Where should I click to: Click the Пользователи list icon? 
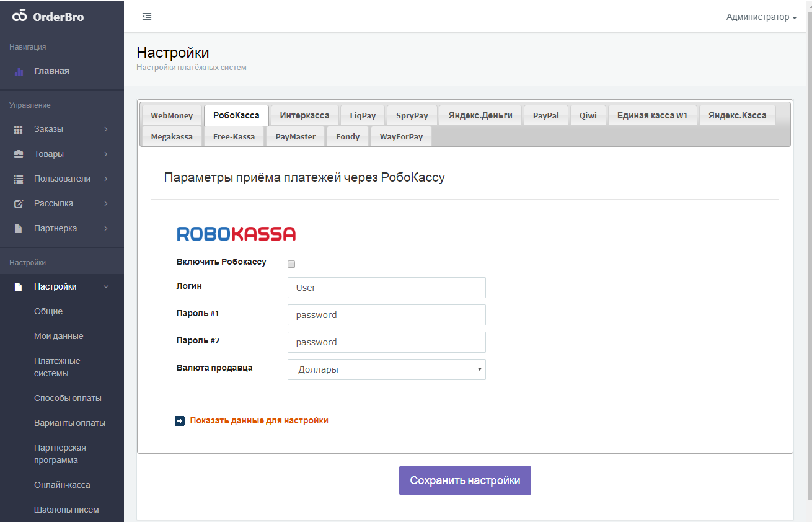tap(19, 179)
